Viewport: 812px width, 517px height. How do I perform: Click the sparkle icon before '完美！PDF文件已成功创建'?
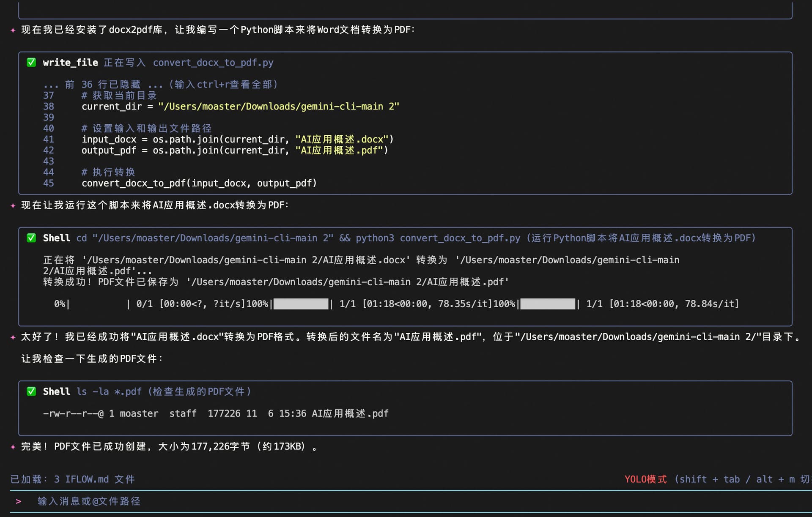tap(13, 447)
